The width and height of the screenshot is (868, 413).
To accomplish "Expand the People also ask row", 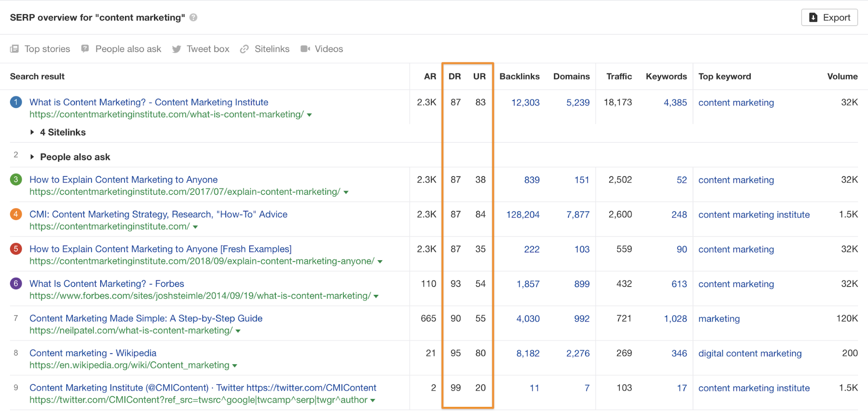I will (x=32, y=157).
